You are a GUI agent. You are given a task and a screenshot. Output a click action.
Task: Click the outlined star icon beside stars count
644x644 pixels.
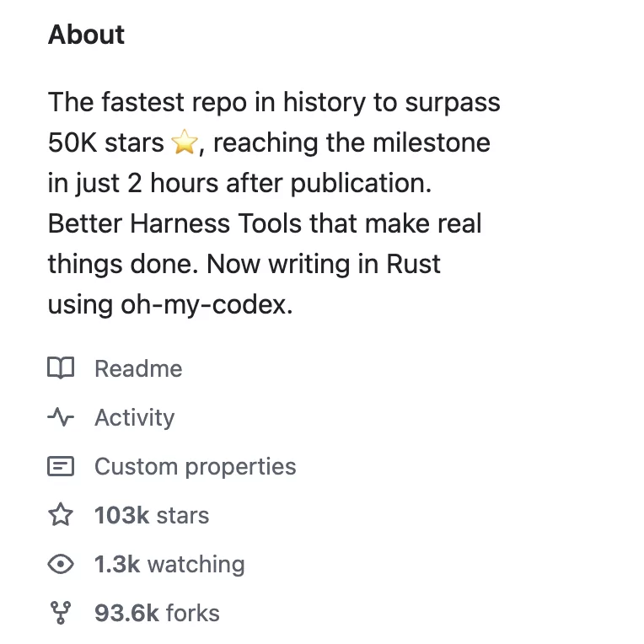[61, 515]
